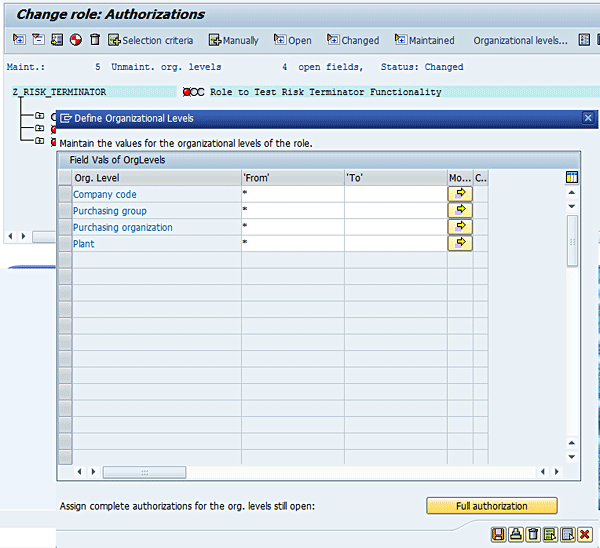Open Selection criteria

click(x=150, y=40)
